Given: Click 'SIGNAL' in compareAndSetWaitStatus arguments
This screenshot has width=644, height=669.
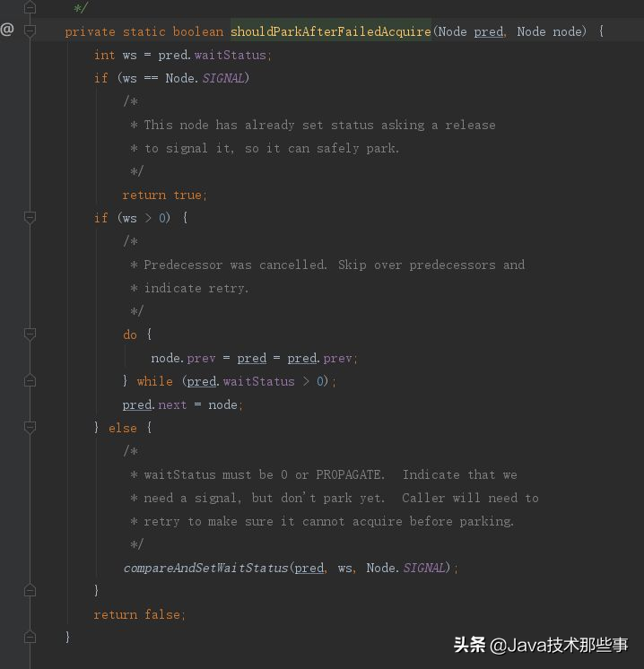Looking at the screenshot, I should point(424,568).
